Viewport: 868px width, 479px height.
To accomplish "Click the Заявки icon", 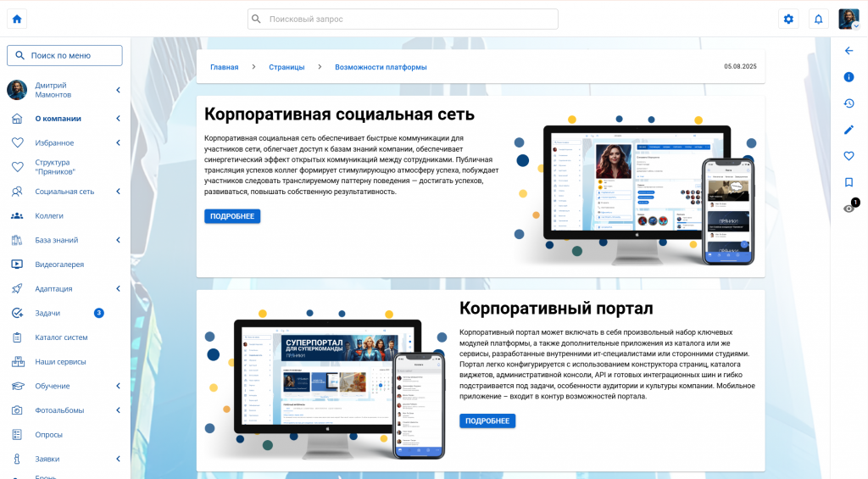I will [x=17, y=459].
